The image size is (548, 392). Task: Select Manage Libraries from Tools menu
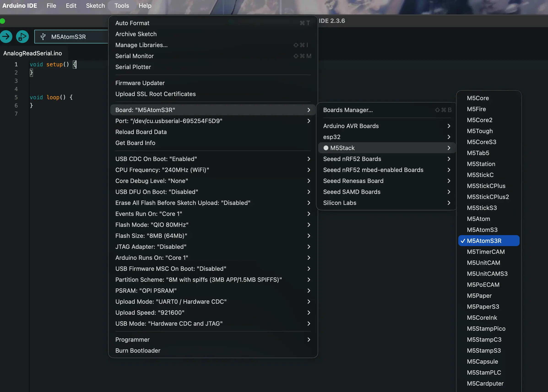click(141, 45)
